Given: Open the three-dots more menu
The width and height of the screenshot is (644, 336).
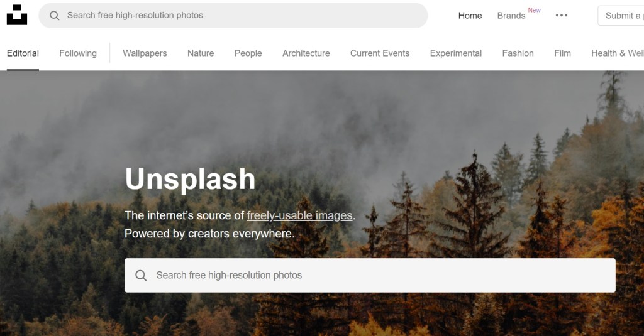Looking at the screenshot, I should click(x=562, y=16).
